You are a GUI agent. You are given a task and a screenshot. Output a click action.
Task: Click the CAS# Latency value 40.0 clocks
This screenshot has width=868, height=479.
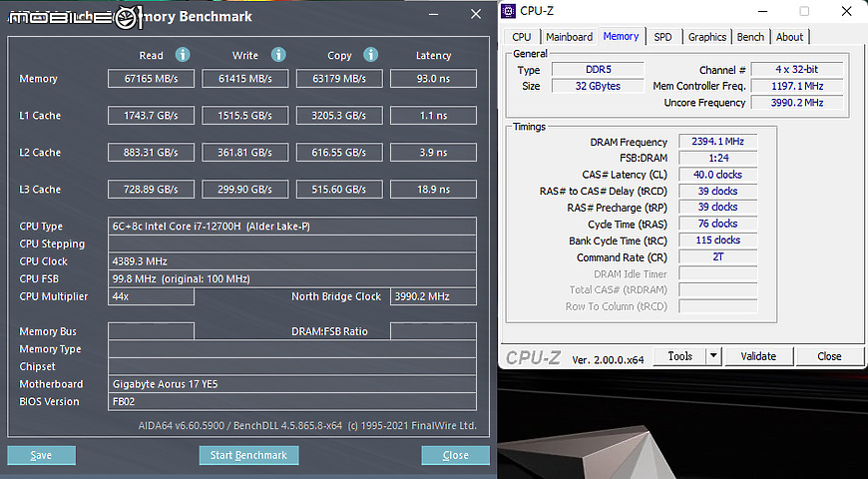[x=718, y=175]
